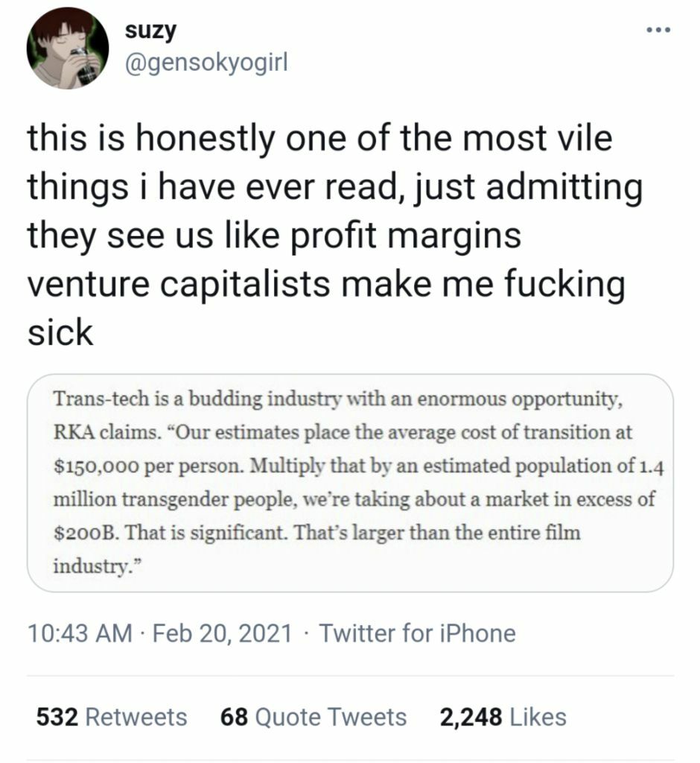
Task: Click the 10:43 AM timestamp
Action: (x=80, y=633)
